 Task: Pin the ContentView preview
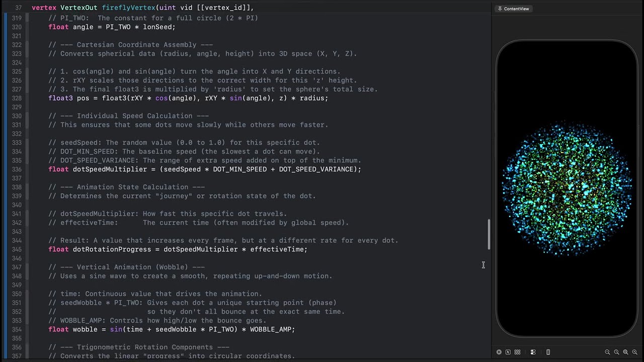click(x=500, y=9)
